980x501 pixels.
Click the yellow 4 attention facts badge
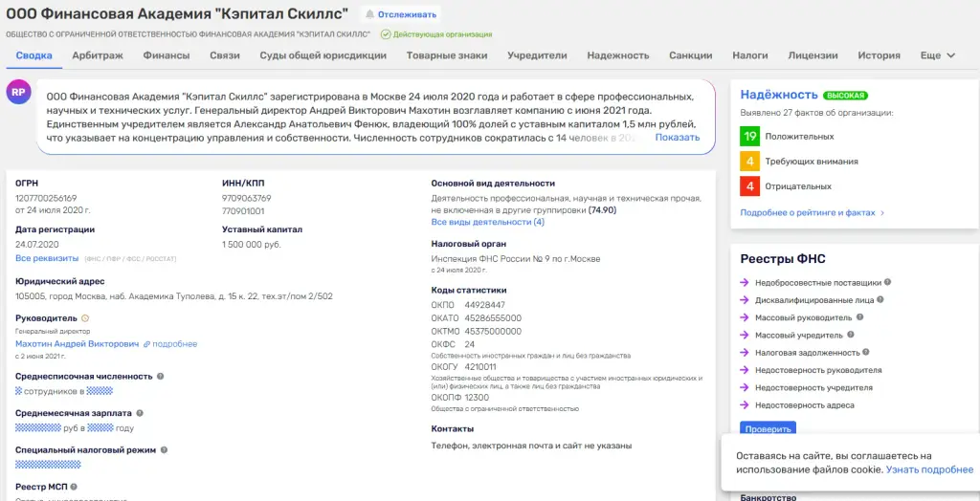(x=750, y=162)
